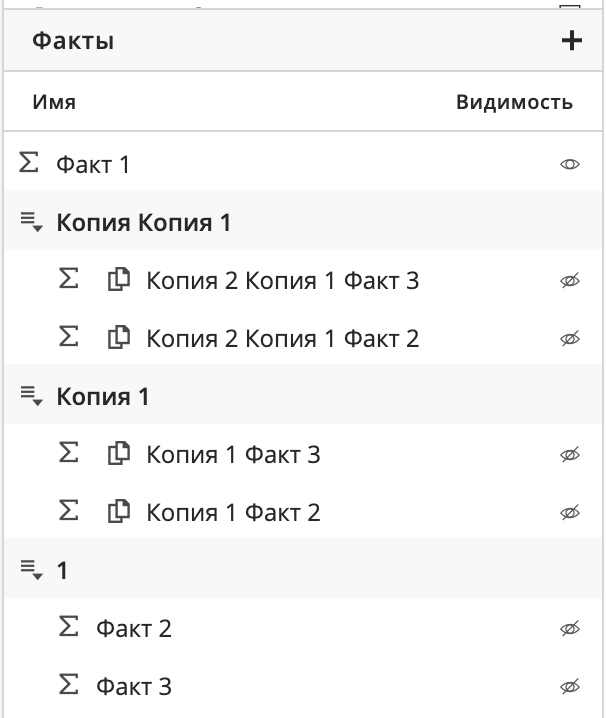The width and height of the screenshot is (606, 718).
Task: Click the copy icon of Копия 1 Факт 2
Action: 119,513
